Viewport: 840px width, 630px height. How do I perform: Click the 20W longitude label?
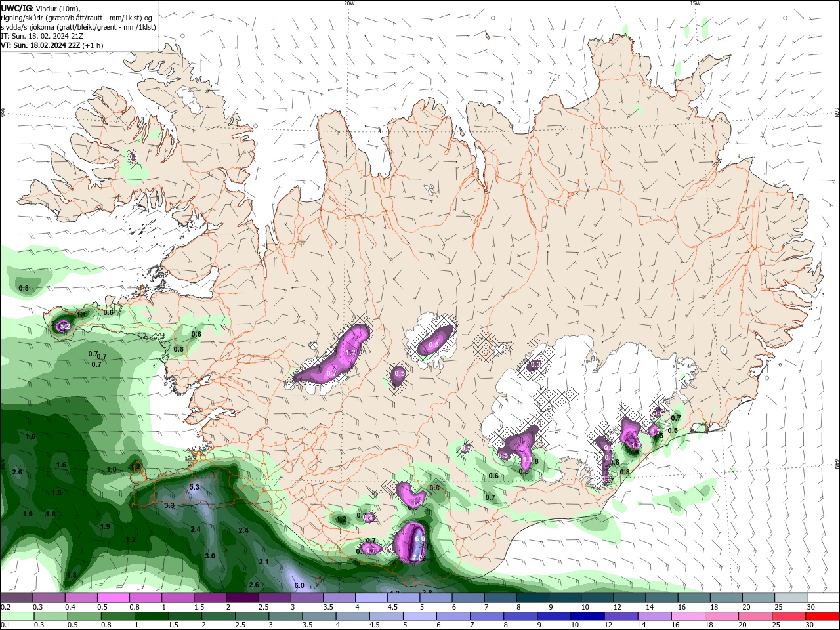pyautogui.click(x=349, y=3)
